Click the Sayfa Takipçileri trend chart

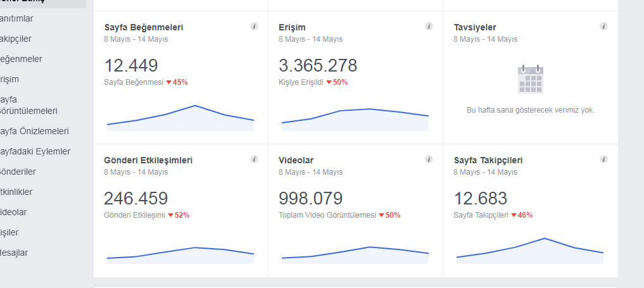(x=530, y=251)
